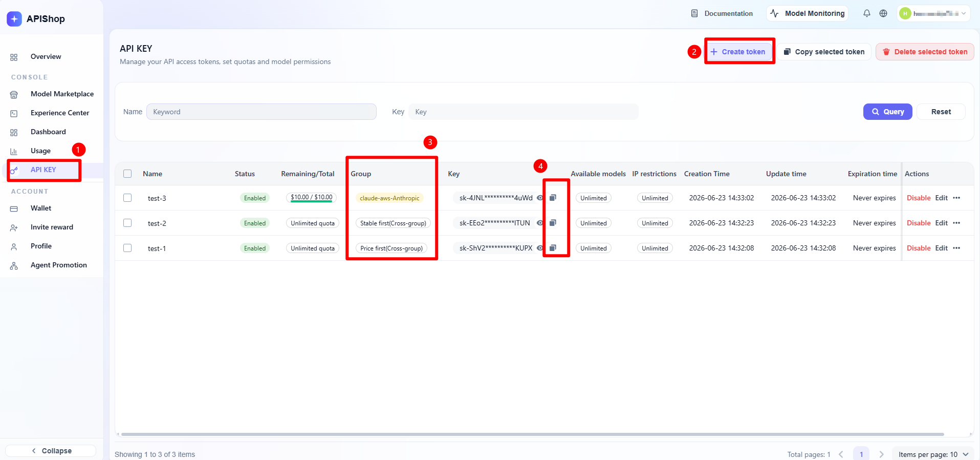Check the test-3 row checkbox
980x460 pixels.
click(x=127, y=198)
